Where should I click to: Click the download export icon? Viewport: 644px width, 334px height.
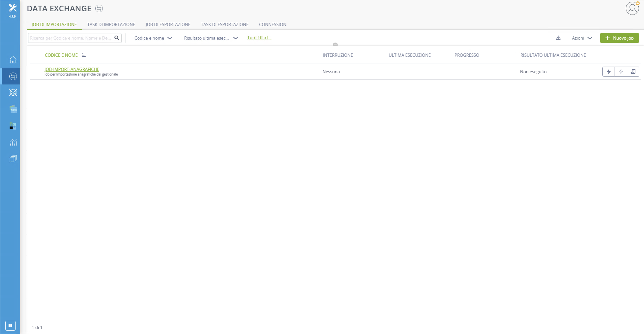click(x=558, y=38)
